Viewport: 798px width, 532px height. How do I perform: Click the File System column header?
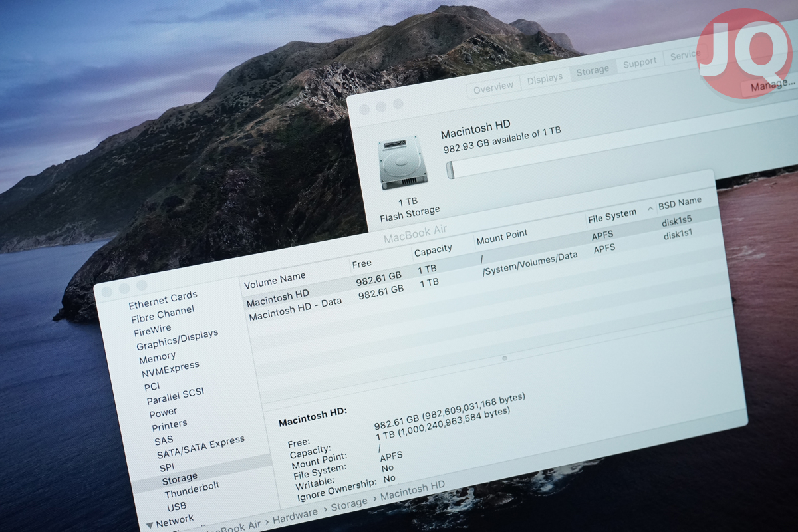tap(612, 215)
